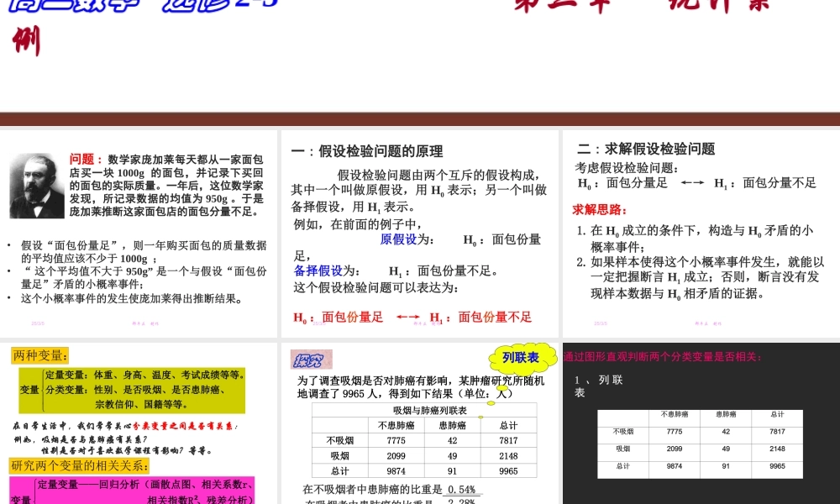The height and width of the screenshot is (504, 840).
Task: Click the red line H0：面包份量足 ←→ H1：面包份量不足
Action: point(412,317)
